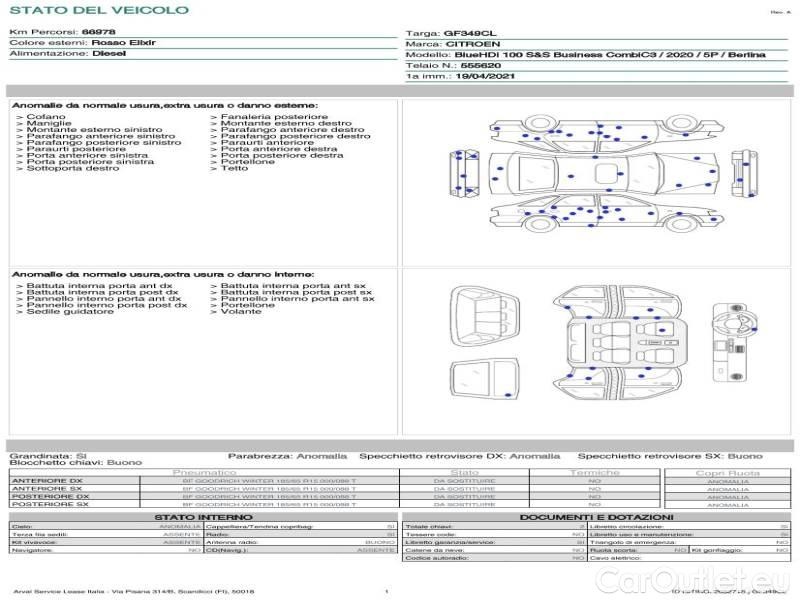The width and height of the screenshot is (800, 600).
Task: Click the 'Copri Ruota' column header
Action: point(727,473)
